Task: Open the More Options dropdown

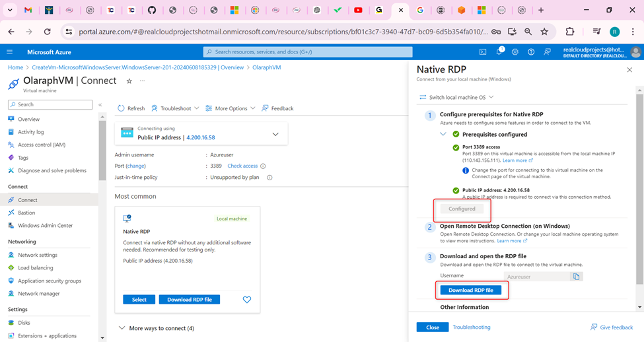Action: [x=230, y=108]
